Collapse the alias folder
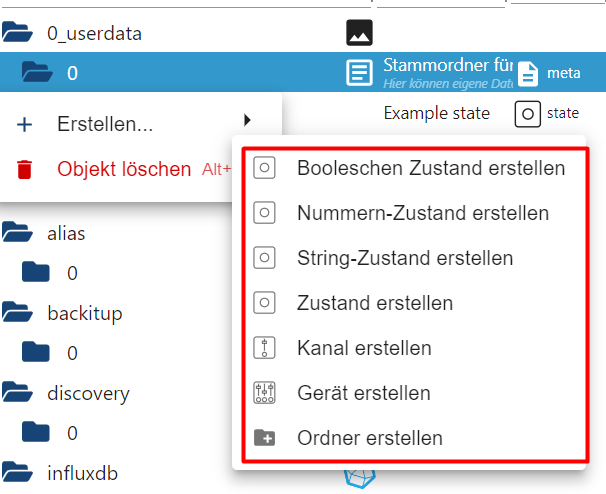 click(17, 232)
